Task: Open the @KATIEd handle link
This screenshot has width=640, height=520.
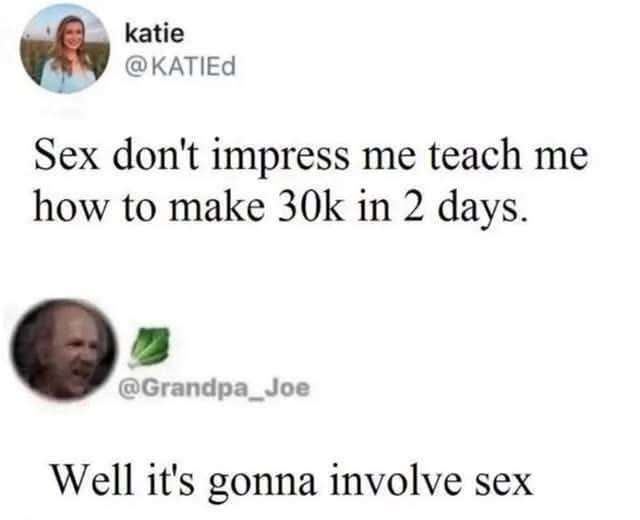Action: click(180, 67)
